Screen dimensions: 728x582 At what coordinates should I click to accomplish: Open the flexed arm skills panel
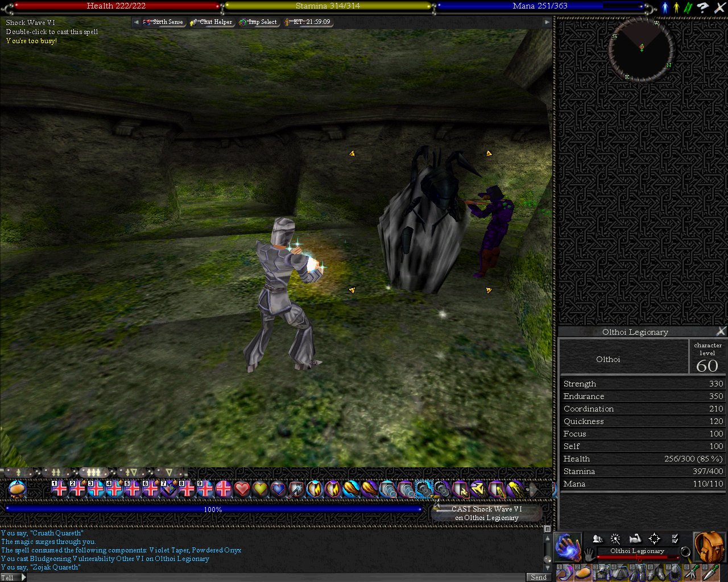click(x=635, y=538)
